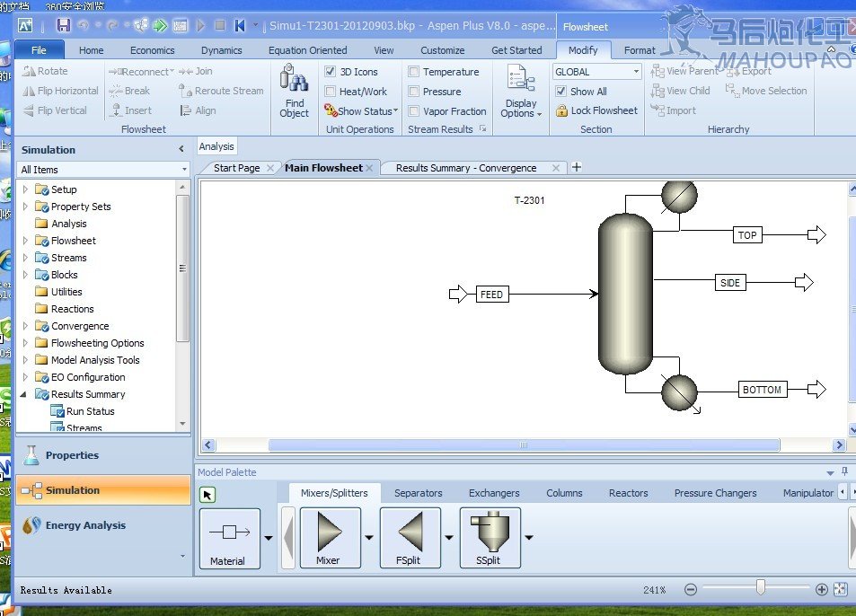Switch to the Columns palette tab
Viewport: 856px width, 616px height.
[564, 493]
